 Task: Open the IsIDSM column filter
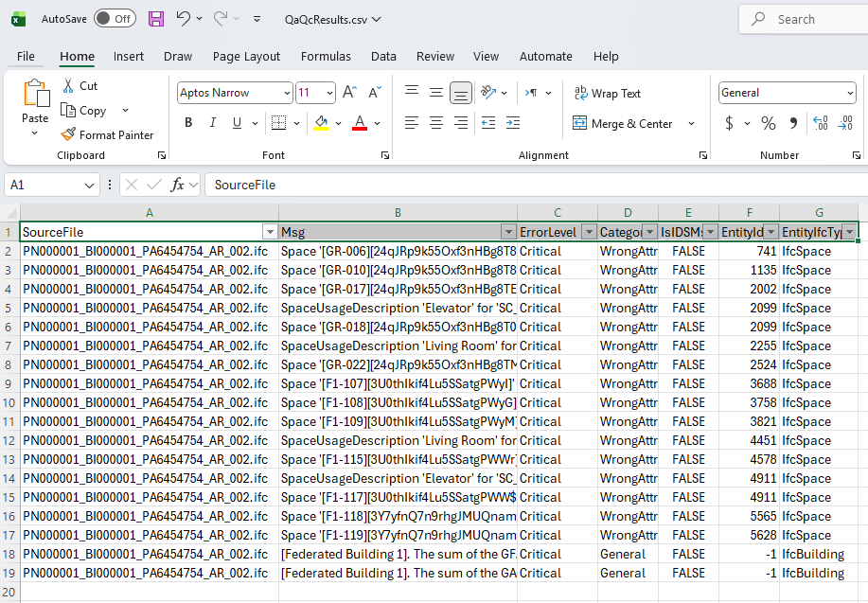(x=710, y=232)
